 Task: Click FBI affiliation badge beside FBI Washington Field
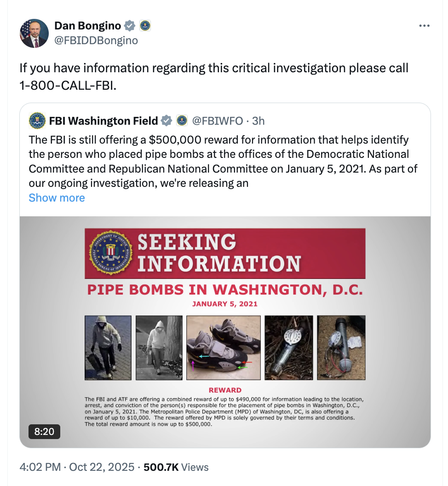point(182,121)
